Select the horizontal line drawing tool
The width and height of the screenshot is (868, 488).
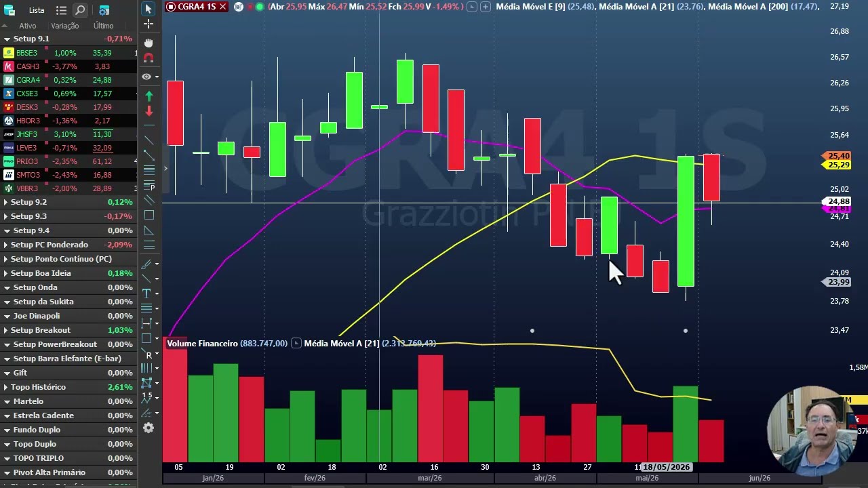tap(149, 126)
